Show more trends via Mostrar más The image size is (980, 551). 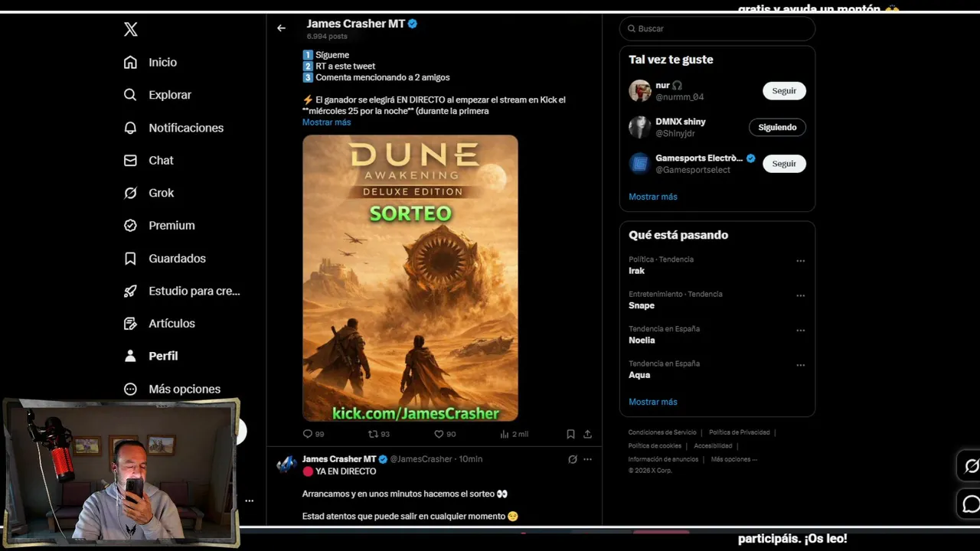(653, 402)
